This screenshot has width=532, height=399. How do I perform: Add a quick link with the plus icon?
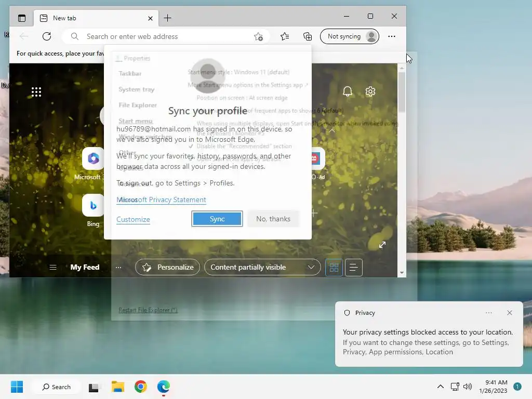[x=314, y=213]
